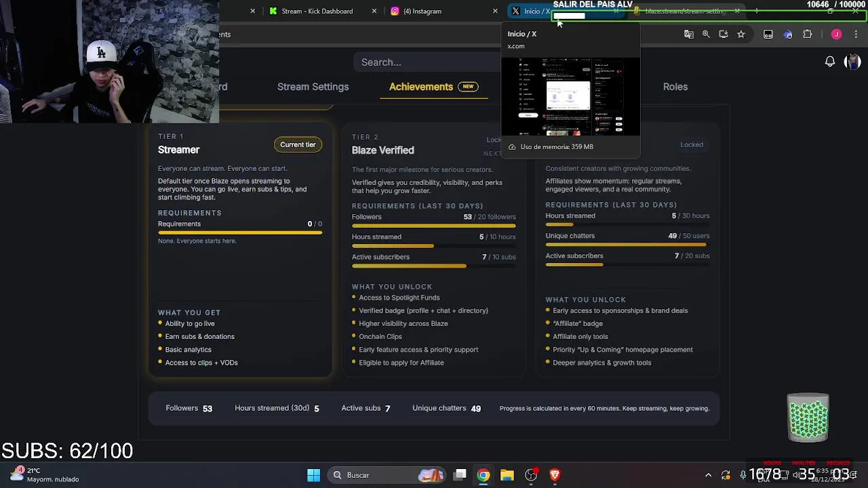Click 'Earn subs & donations' item

(200, 336)
